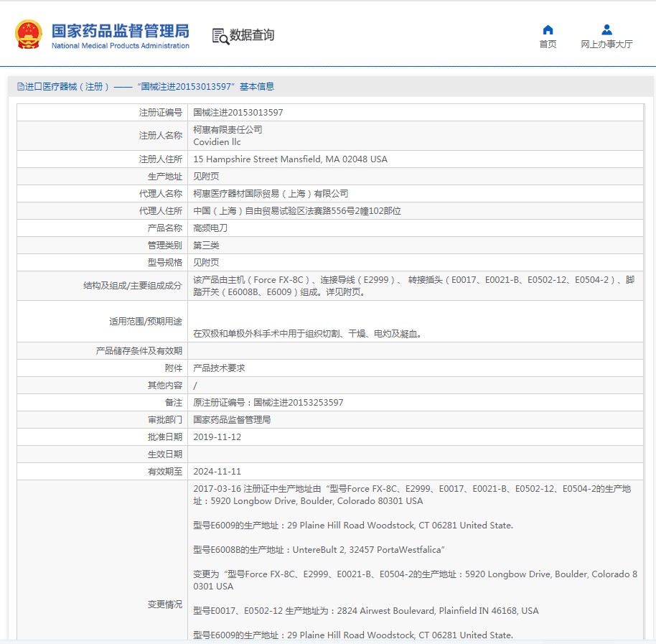The width and height of the screenshot is (656, 644).
Task: Click the 结构及组成/主要组成成分 label
Action: tap(133, 286)
